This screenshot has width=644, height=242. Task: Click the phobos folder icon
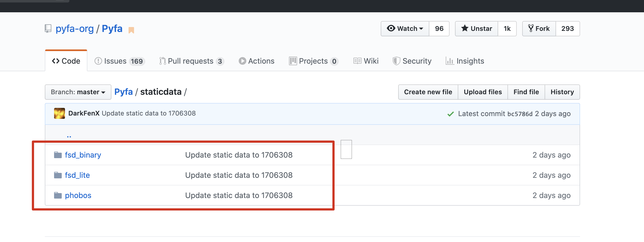[x=58, y=195]
